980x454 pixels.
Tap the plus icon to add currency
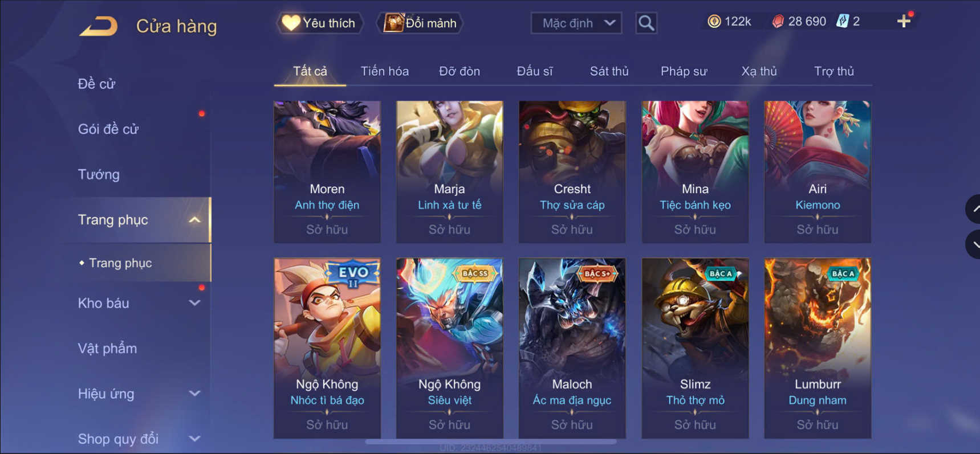point(904,22)
